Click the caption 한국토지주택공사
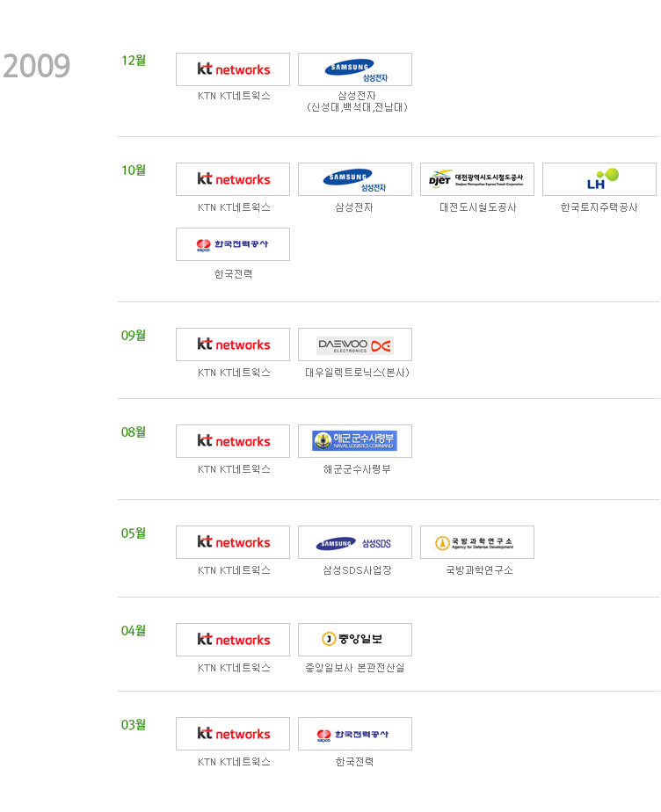661x812 pixels. point(599,207)
